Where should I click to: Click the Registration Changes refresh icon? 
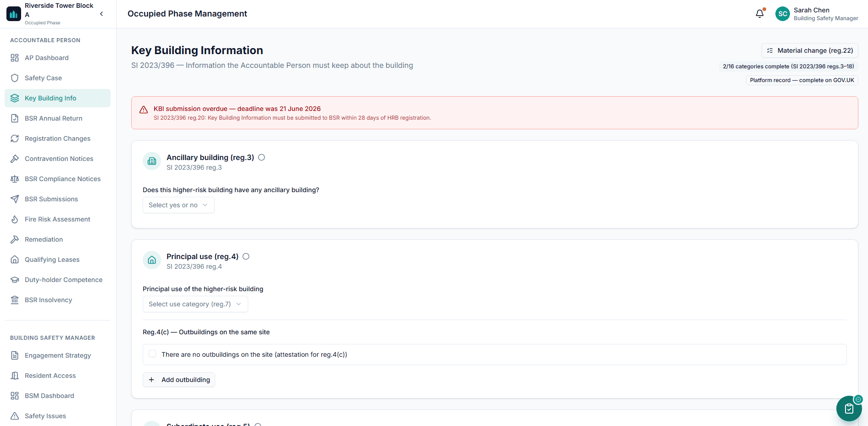pyautogui.click(x=15, y=138)
